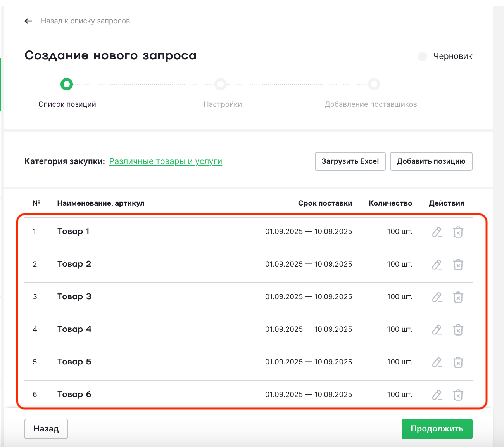Select the Товар 1 name
Screen dimensions: 504x447
pos(73,231)
